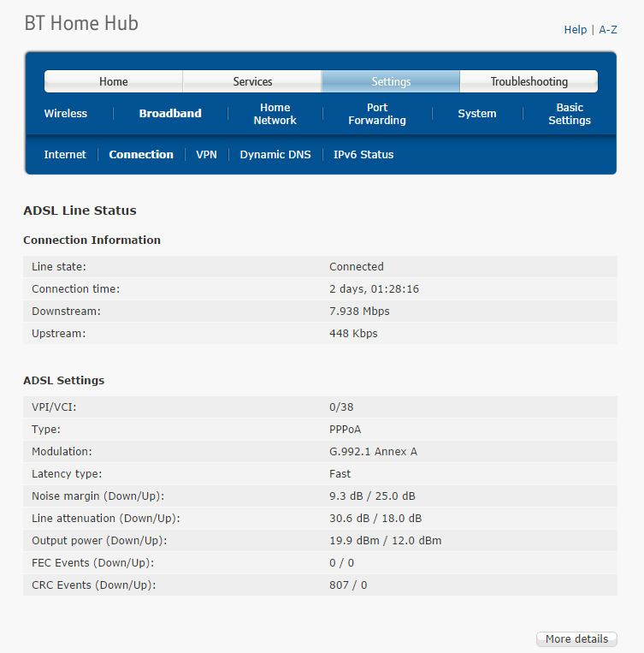Select the Internet submenu
Screen dimensions: 644x653
coord(65,155)
